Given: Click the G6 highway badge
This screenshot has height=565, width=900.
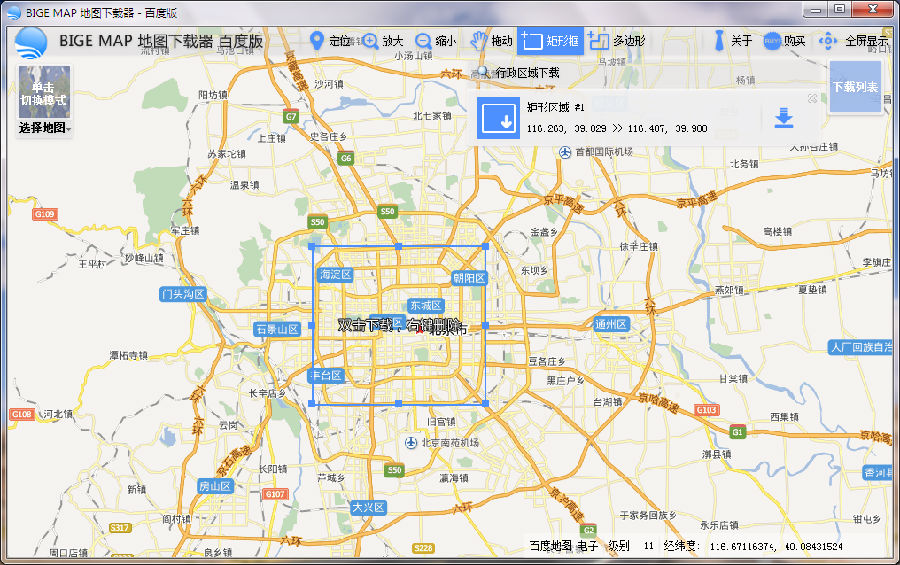Looking at the screenshot, I should 346,158.
